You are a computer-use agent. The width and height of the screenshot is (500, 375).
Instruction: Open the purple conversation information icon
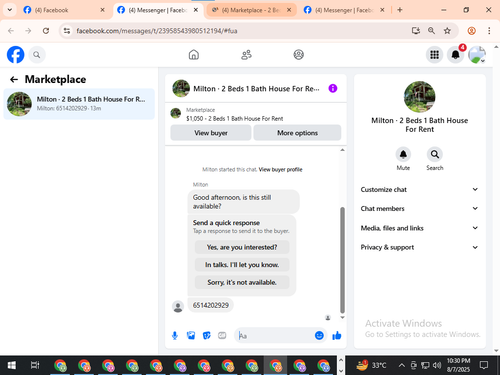333,88
